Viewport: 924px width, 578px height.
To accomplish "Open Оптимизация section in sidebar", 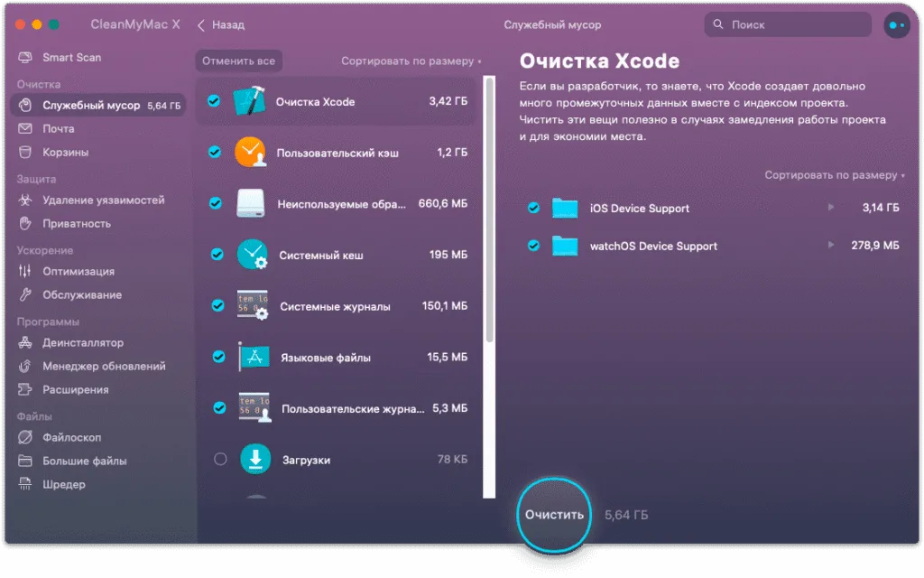I will pos(79,271).
